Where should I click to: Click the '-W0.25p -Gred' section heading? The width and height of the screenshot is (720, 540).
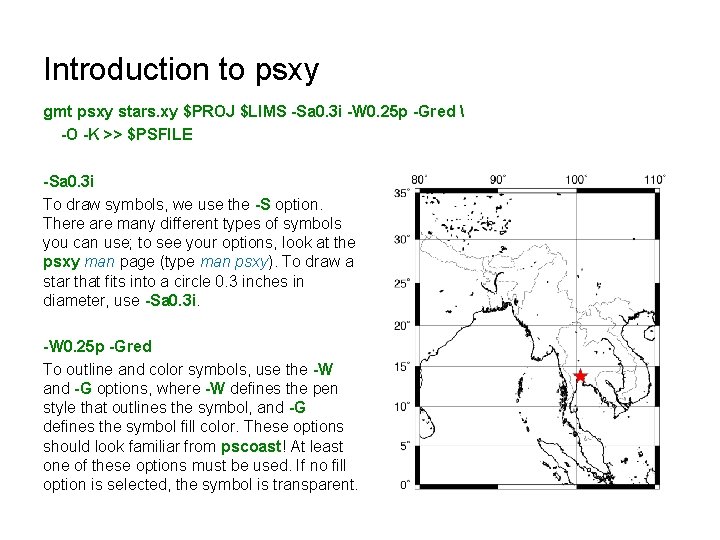tap(97, 346)
